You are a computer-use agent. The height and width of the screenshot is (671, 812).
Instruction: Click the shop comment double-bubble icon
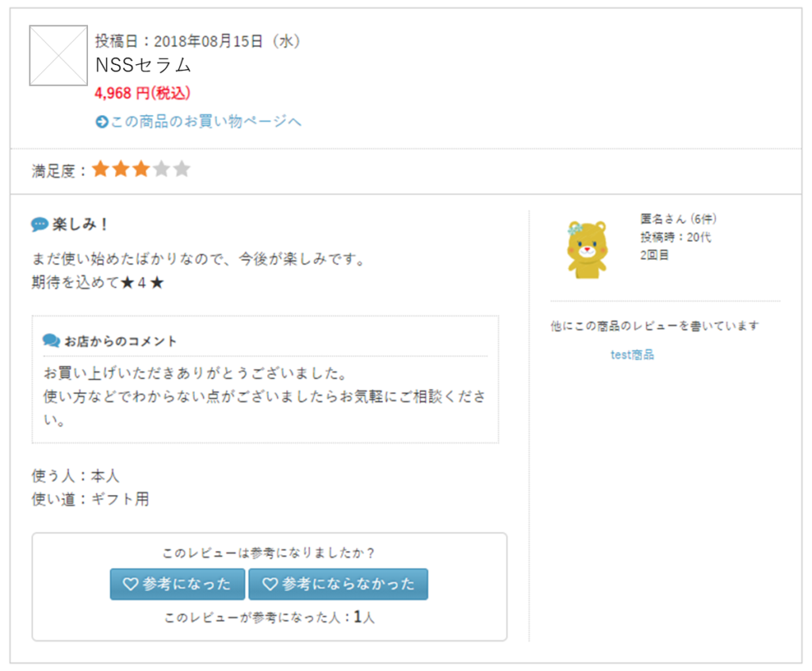point(51,341)
